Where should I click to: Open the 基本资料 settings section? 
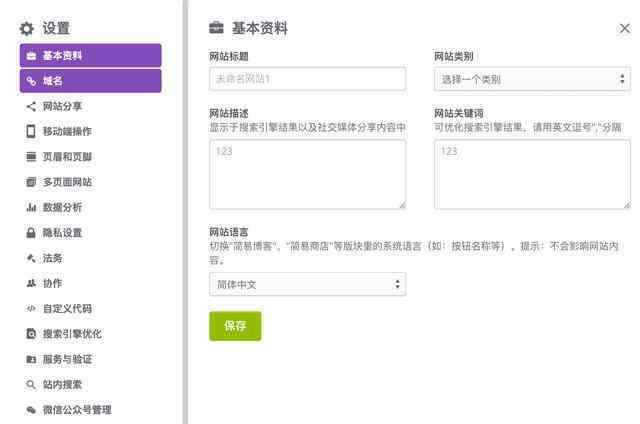(91, 55)
